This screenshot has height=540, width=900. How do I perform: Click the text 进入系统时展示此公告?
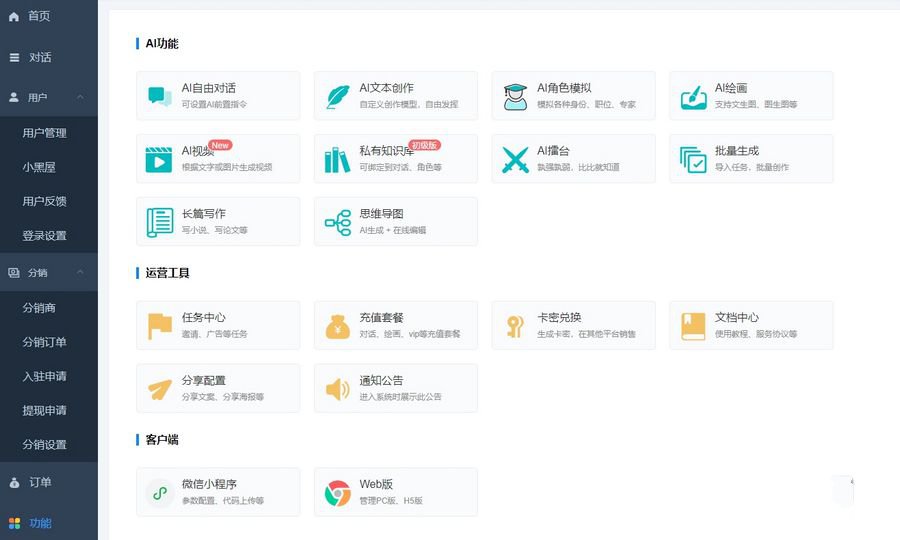point(401,397)
